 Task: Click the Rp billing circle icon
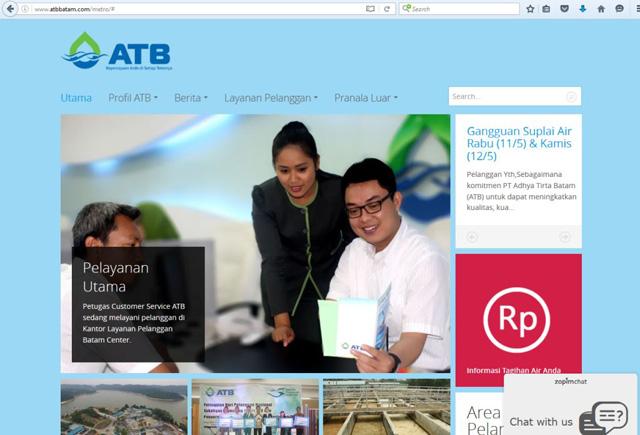point(517,320)
